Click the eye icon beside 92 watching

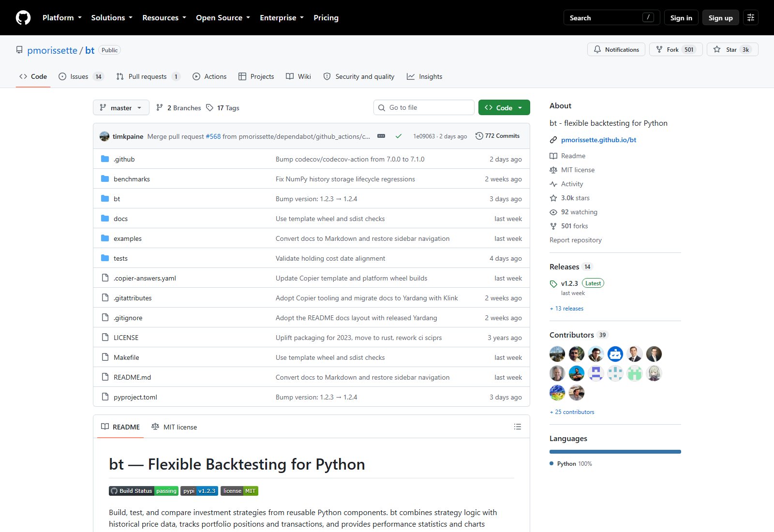553,212
